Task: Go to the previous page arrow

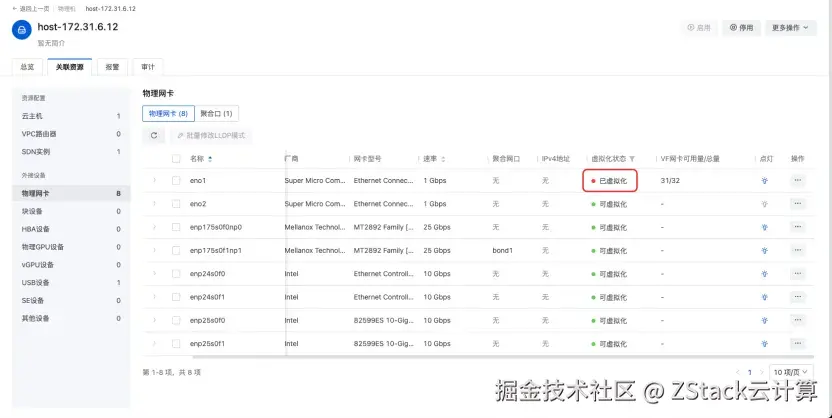Action: (x=738, y=372)
